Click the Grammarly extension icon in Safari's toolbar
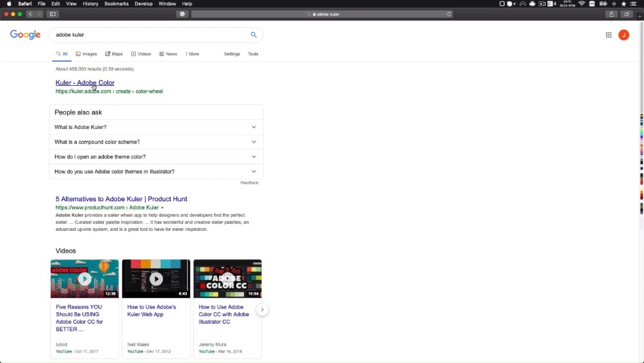 [x=182, y=14]
